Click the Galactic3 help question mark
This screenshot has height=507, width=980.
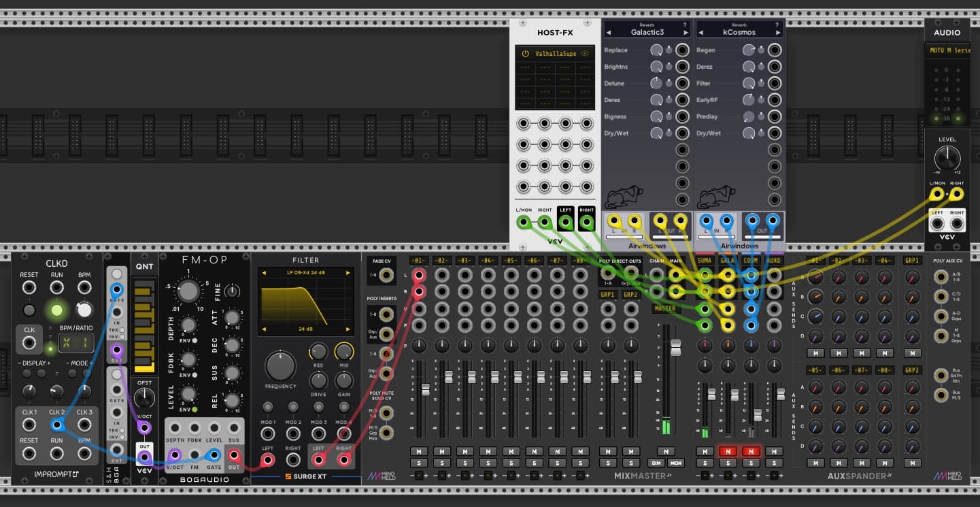(685, 24)
